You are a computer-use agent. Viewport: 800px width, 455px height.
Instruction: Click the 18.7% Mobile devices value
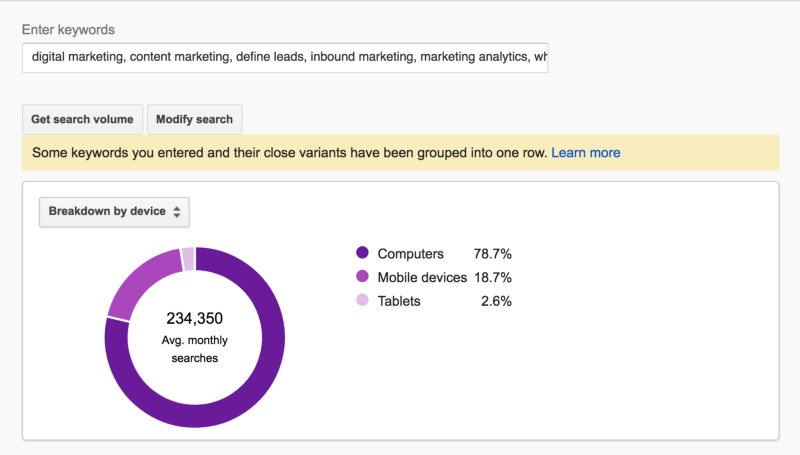click(x=493, y=277)
